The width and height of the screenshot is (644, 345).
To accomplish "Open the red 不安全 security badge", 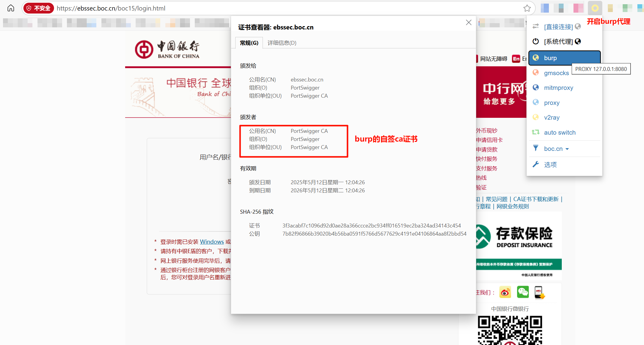I will coord(39,8).
